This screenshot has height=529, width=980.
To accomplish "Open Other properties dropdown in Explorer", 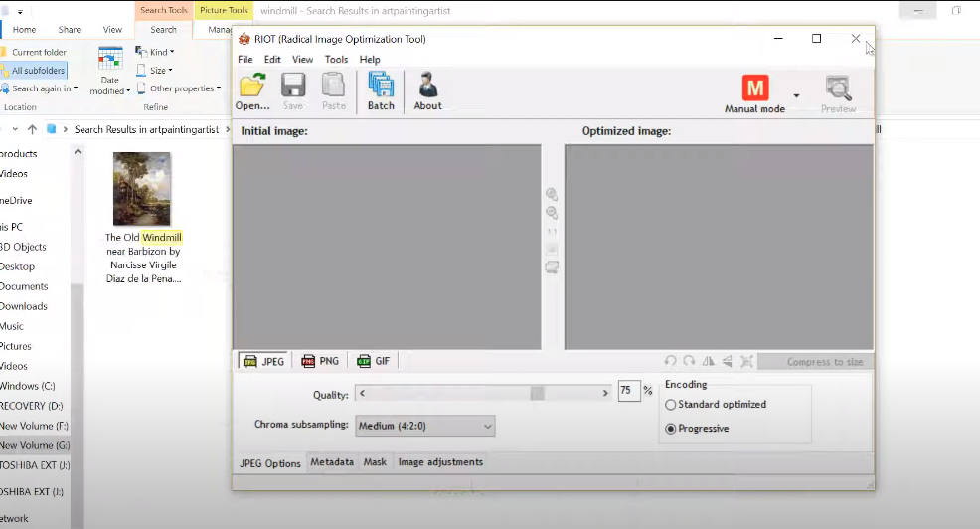I will pyautogui.click(x=179, y=88).
